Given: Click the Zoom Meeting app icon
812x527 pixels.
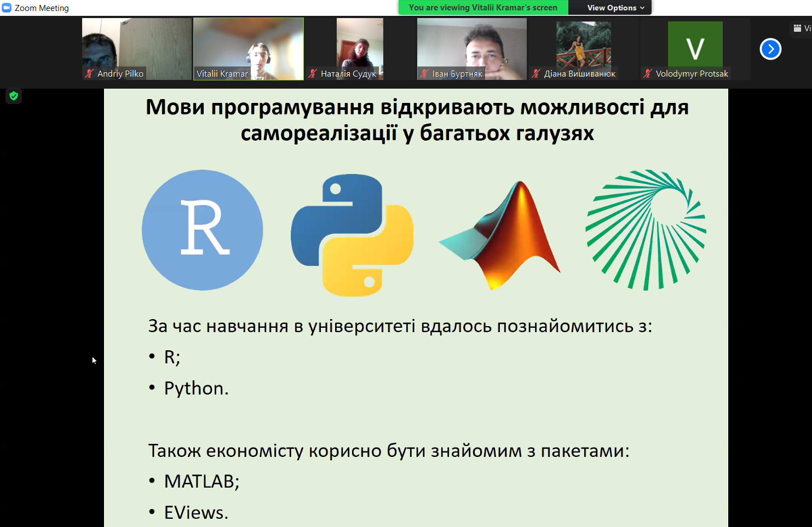Looking at the screenshot, I should (7, 8).
